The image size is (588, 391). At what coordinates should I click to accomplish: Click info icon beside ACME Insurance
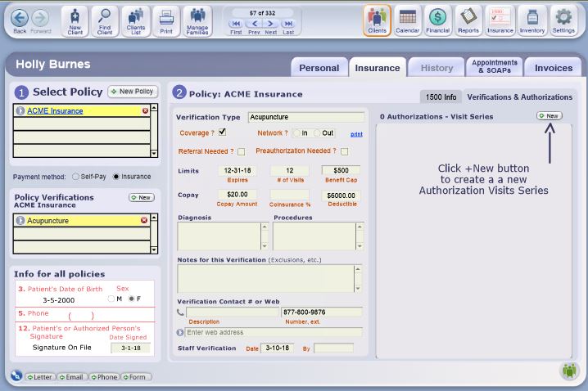point(20,111)
